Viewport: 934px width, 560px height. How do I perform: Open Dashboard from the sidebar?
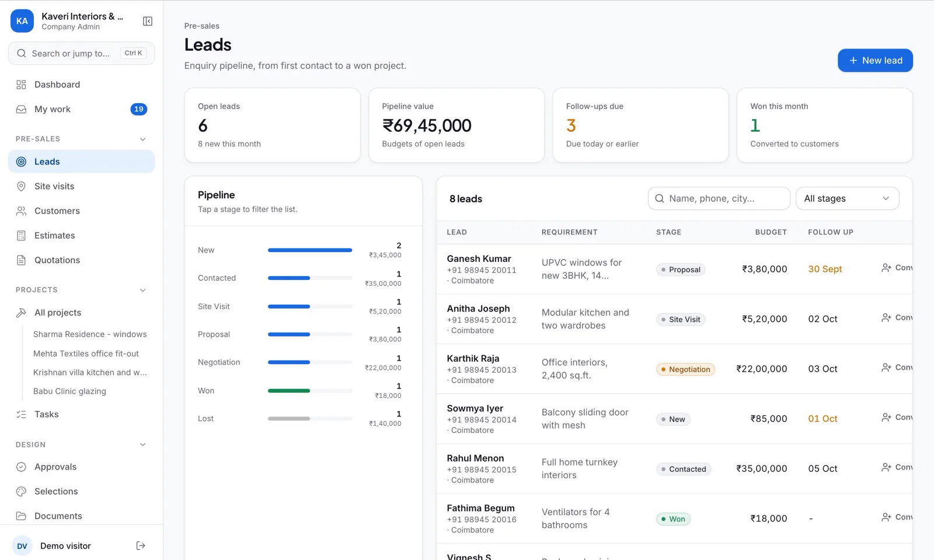tap(82, 85)
